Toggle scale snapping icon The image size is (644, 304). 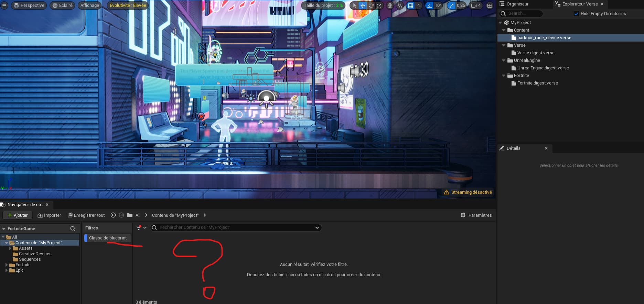(451, 5)
